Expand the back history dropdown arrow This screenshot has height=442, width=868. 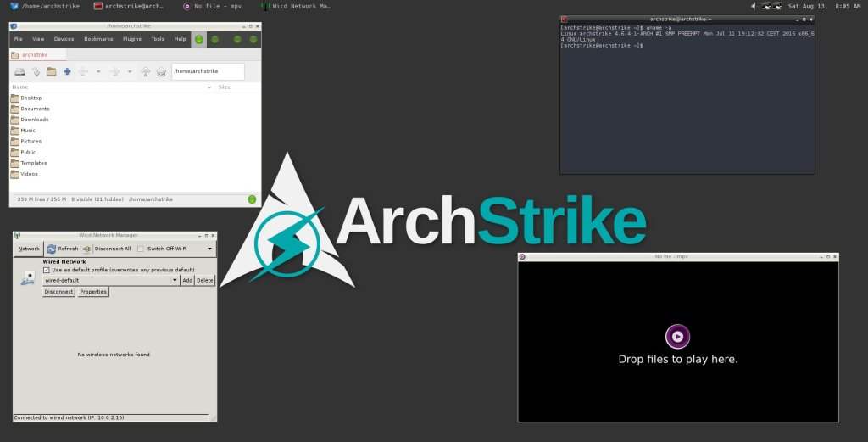(x=98, y=71)
